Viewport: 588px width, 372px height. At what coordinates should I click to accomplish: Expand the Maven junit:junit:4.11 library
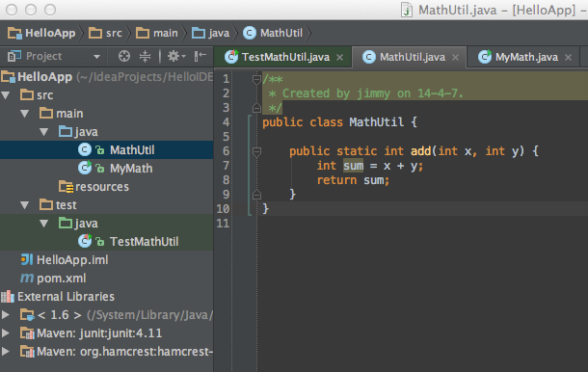coord(5,333)
